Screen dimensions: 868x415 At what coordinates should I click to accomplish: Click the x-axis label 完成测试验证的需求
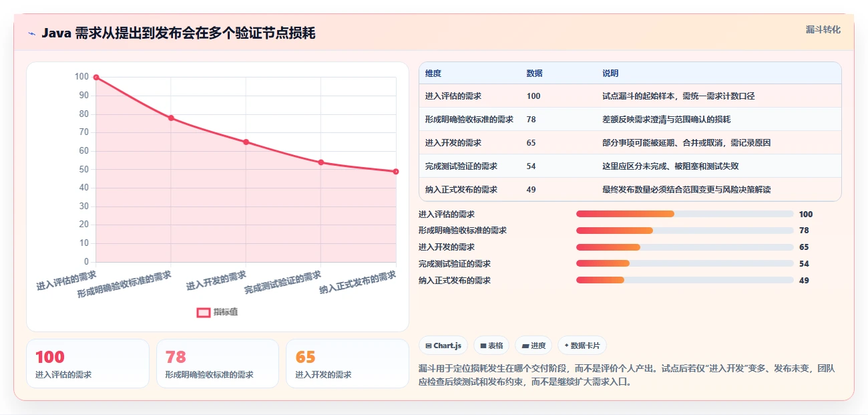click(283, 282)
